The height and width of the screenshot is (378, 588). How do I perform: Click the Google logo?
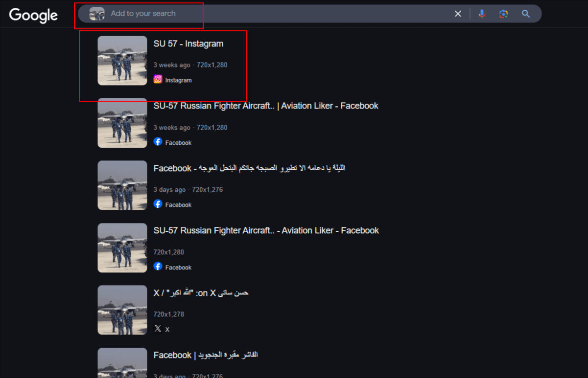33,15
